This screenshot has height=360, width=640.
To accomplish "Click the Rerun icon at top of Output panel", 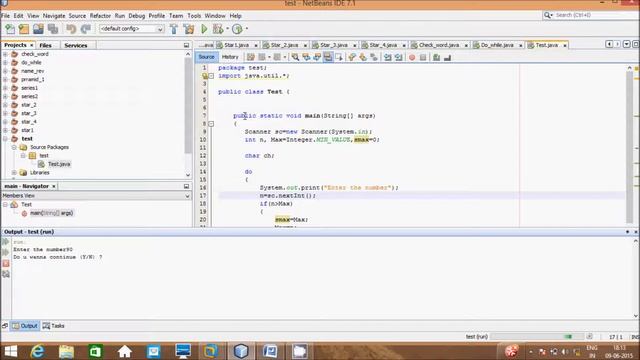I will click(6, 242).
